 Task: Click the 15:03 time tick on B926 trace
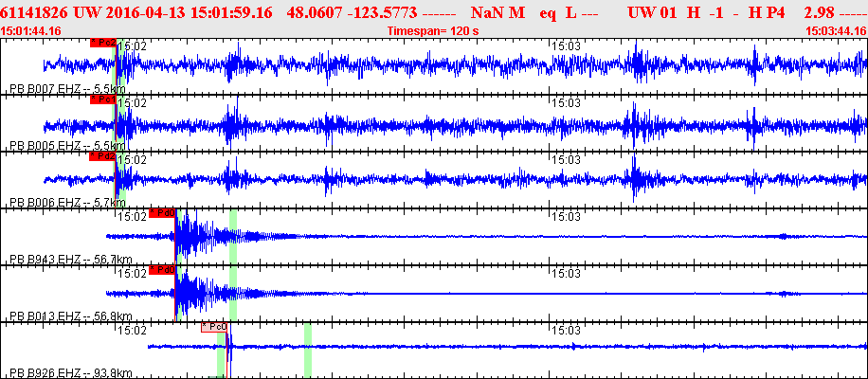[567, 331]
